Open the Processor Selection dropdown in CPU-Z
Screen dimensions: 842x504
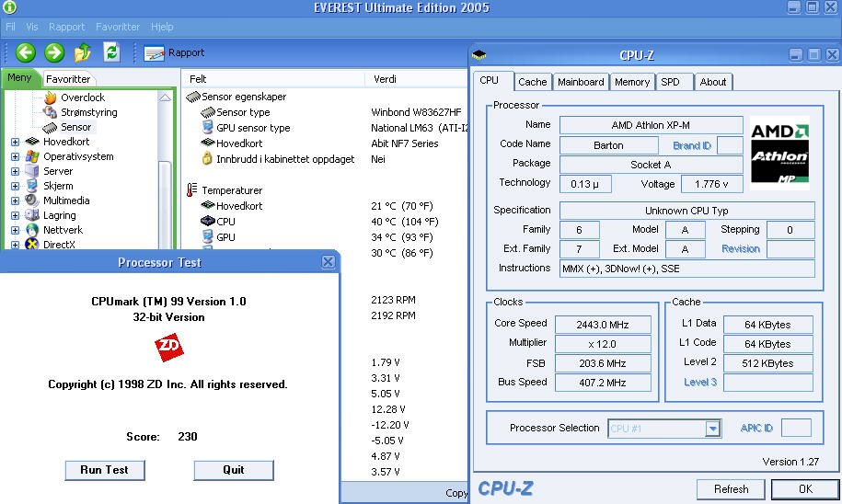point(712,429)
